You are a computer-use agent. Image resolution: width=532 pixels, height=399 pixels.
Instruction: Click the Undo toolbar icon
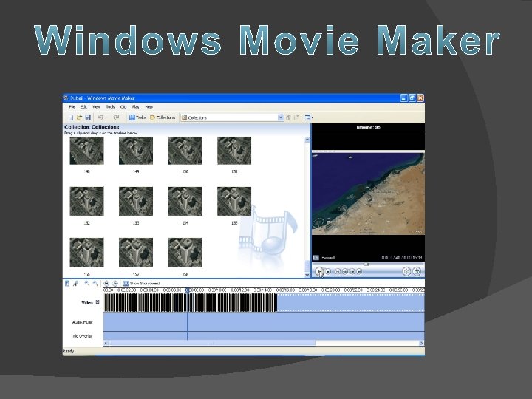point(100,117)
